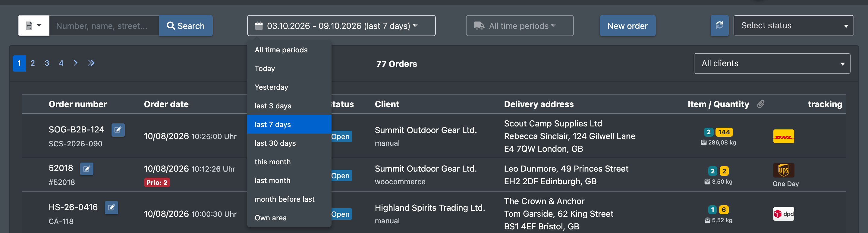The height and width of the screenshot is (233, 868).
Task: Click the DHL carrier logo
Action: (783, 136)
